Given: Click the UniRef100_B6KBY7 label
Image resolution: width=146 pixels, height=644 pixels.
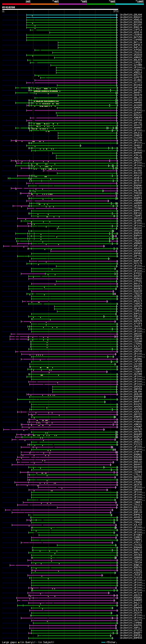Looking at the screenshot, I should 131,93.
